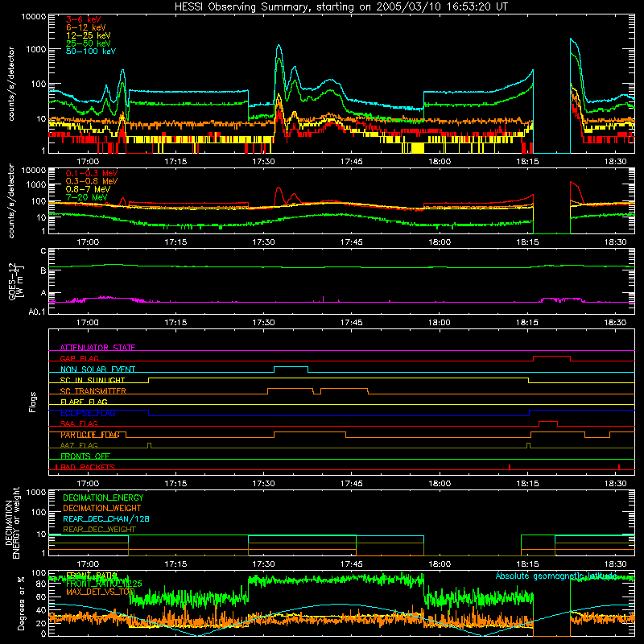Click the C level label on GOES axis
The width and height of the screenshot is (644, 644).
pos(43,250)
